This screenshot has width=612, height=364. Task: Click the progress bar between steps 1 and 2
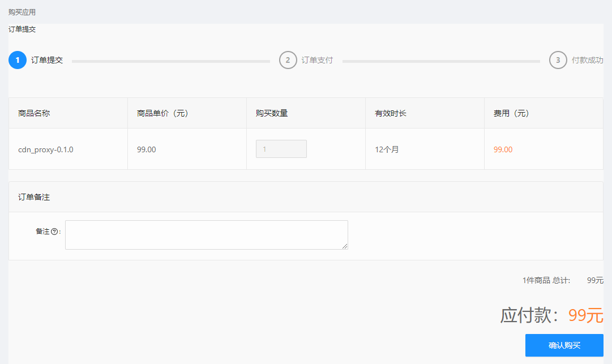click(x=170, y=61)
